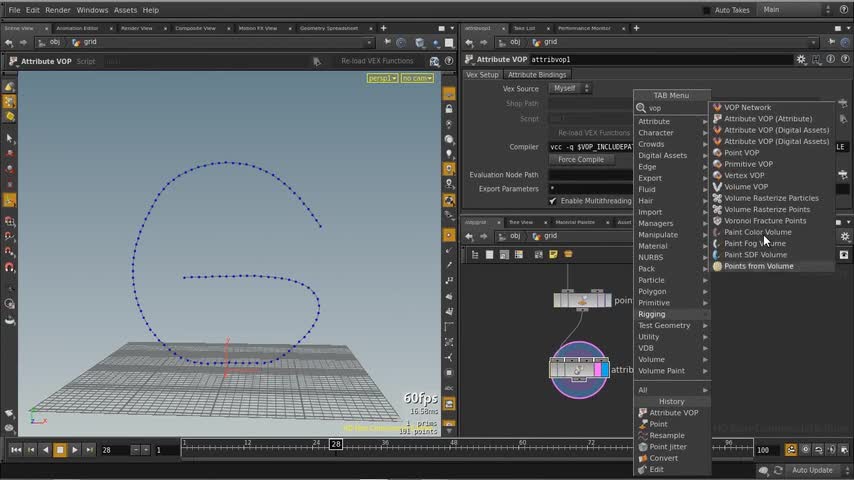Open Vex Source dropdown set to Myself
854x480 pixels.
point(570,88)
